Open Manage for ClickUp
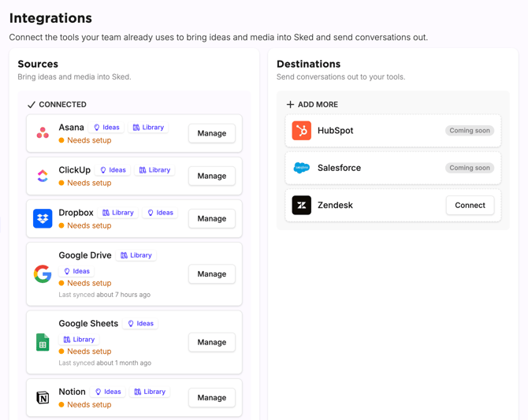The image size is (528, 420). point(212,177)
